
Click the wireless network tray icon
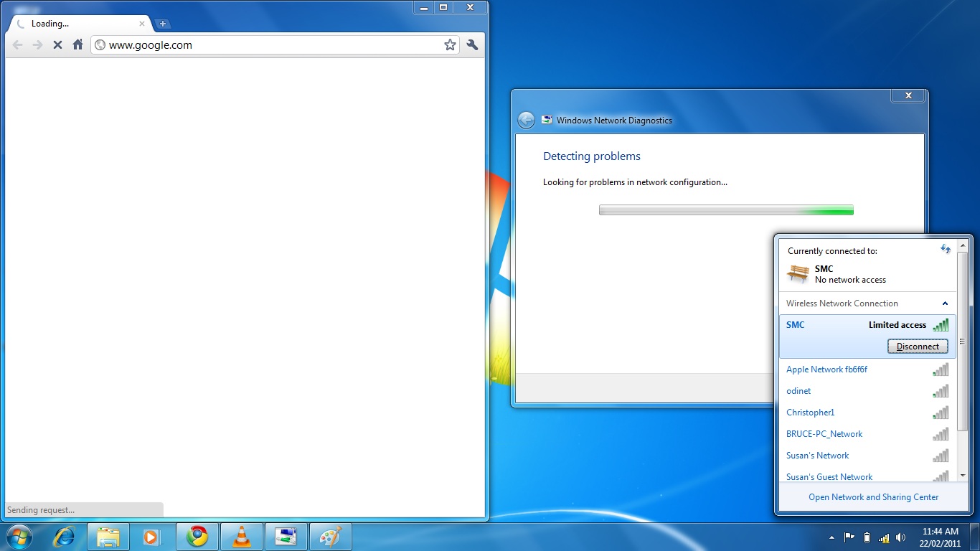[884, 537]
